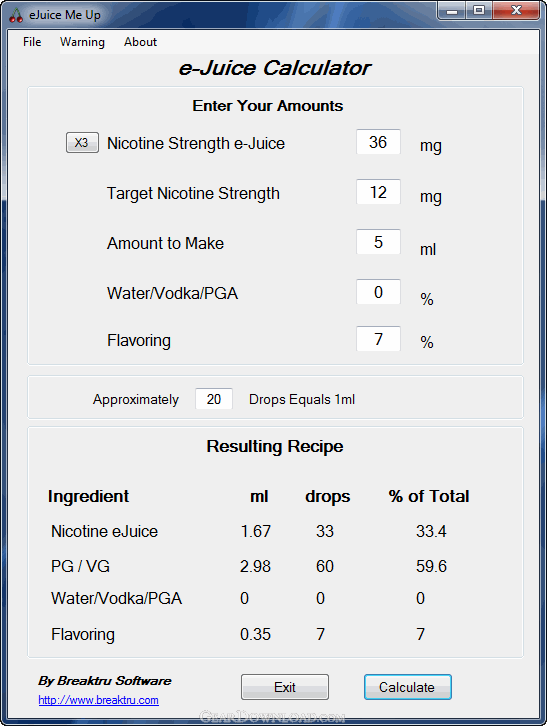The width and height of the screenshot is (547, 726).
Task: Click the Exit button
Action: 285,687
